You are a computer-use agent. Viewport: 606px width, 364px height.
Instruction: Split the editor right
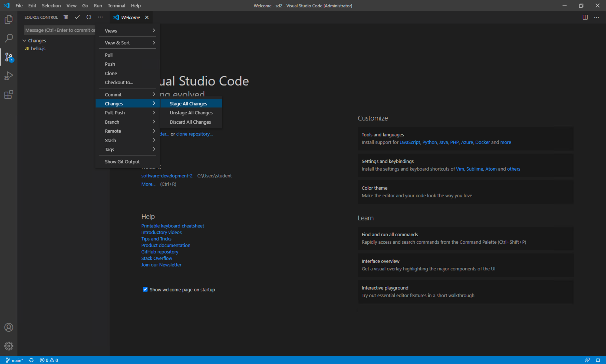(x=585, y=17)
